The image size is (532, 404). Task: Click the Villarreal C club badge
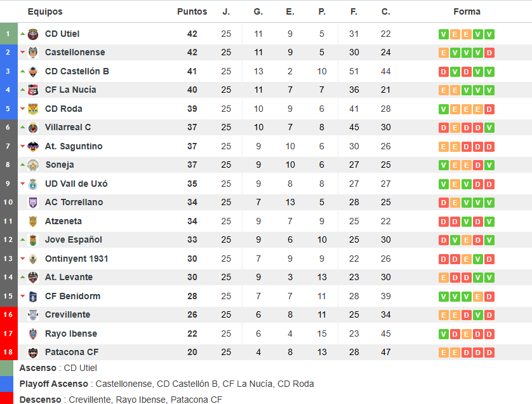(x=33, y=127)
